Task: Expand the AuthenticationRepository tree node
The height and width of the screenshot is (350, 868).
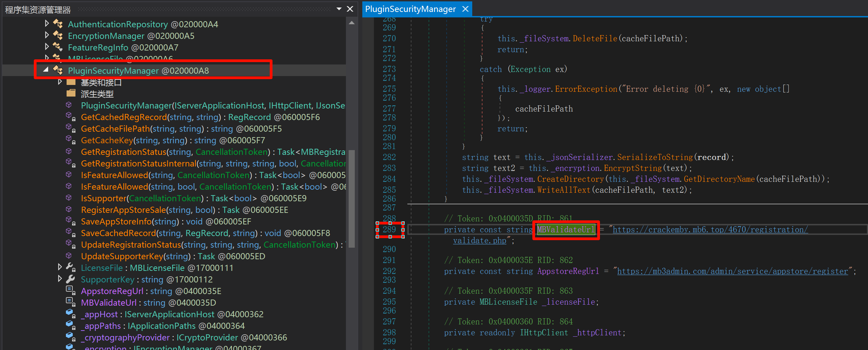Action: (x=47, y=24)
